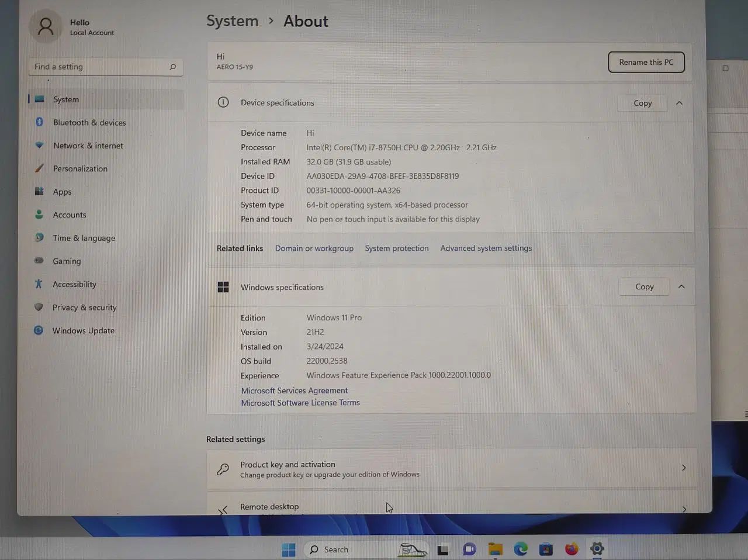Click the Rename this PC button
The height and width of the screenshot is (560, 748).
(646, 62)
